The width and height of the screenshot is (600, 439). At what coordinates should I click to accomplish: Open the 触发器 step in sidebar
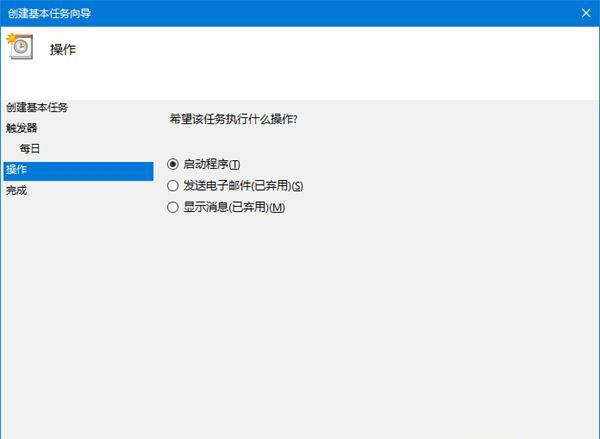[x=22, y=128]
